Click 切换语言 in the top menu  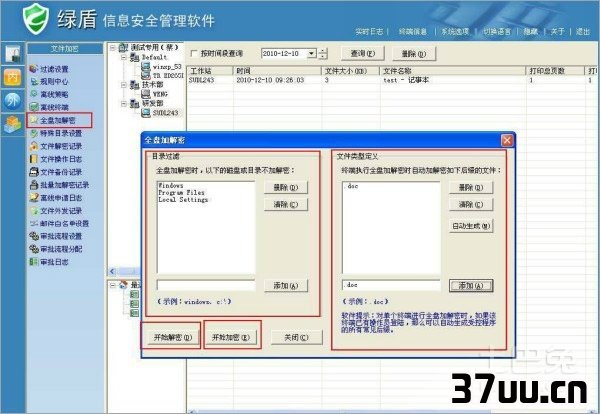pyautogui.click(x=497, y=31)
